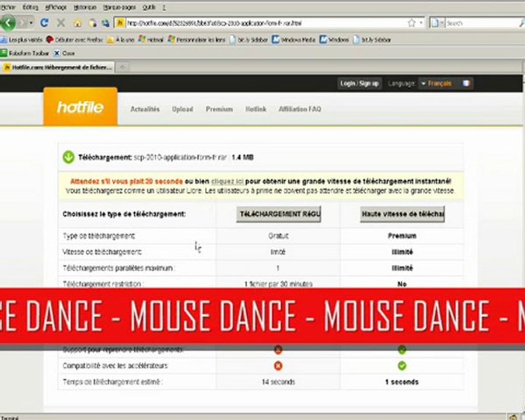Open 'Débuter avec Firefox' bookmark
The width and height of the screenshot is (525, 420).
(x=74, y=40)
